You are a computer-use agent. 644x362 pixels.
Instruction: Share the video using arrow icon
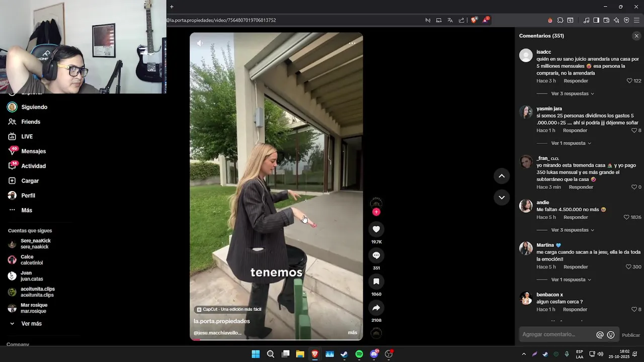coord(376,308)
